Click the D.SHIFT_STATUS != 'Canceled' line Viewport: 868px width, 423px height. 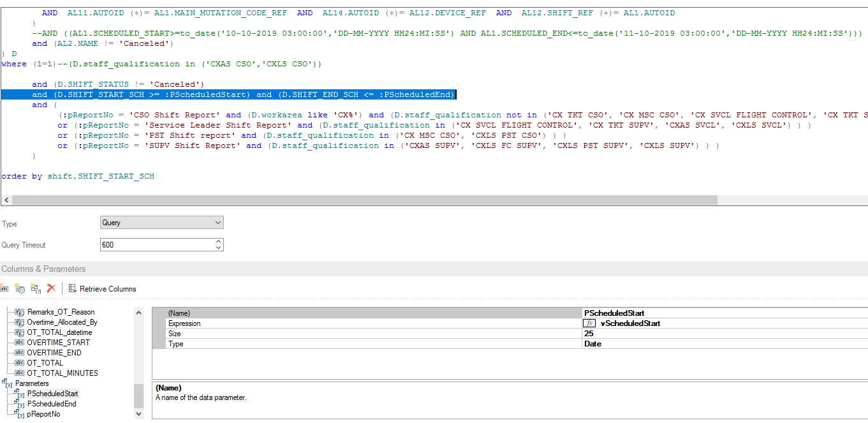(x=118, y=84)
